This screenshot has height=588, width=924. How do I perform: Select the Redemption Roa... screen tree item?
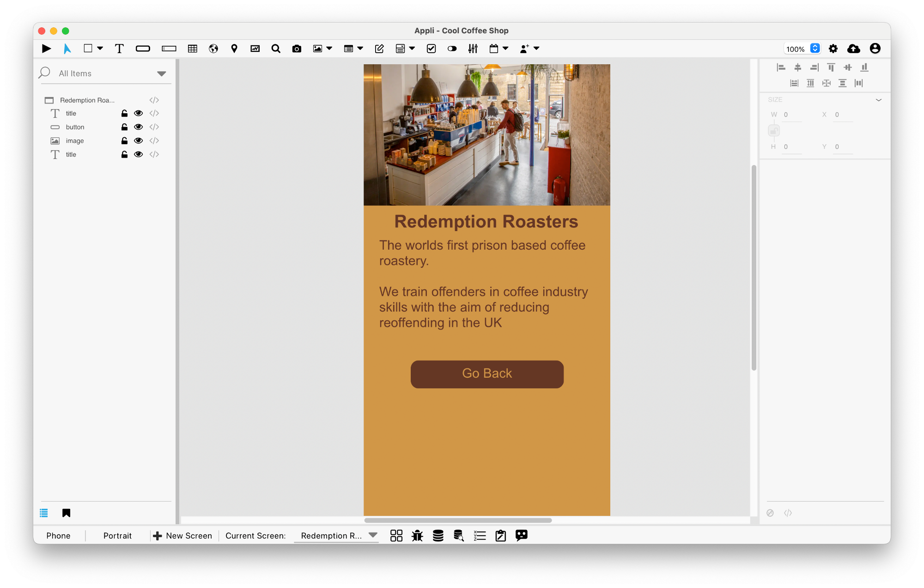[x=87, y=100]
